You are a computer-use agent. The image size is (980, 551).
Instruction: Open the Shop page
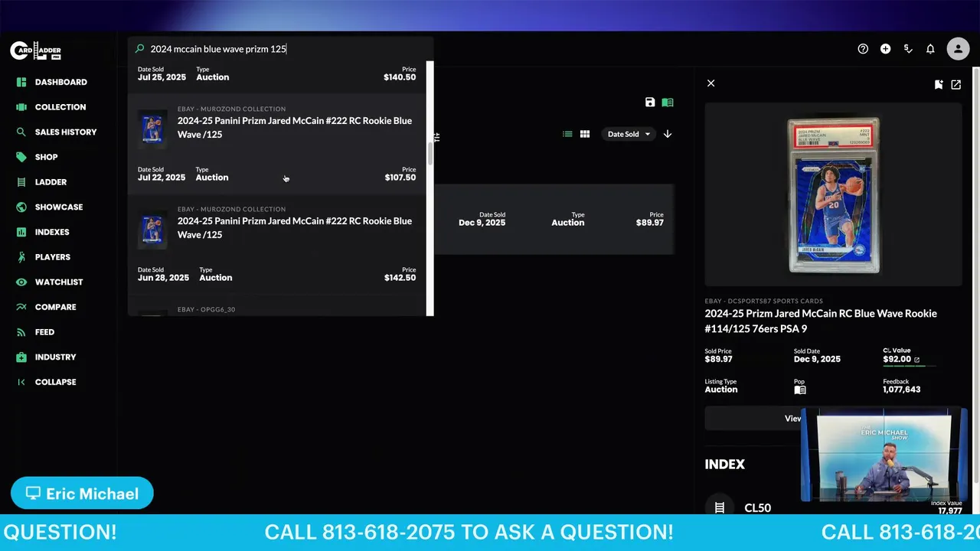tap(46, 157)
